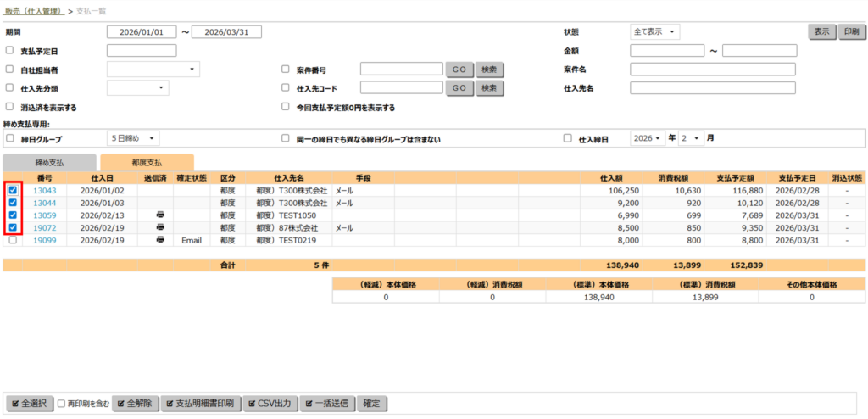Click the printer icon in row 13059
The image size is (868, 419).
tap(160, 215)
